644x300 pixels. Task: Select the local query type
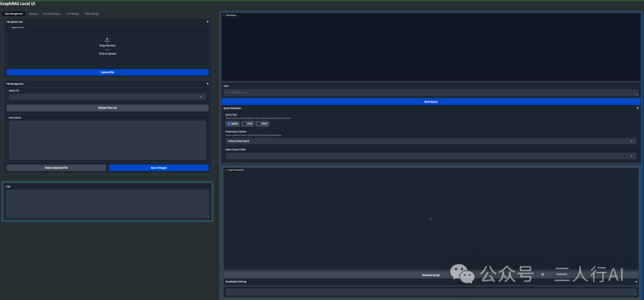[247, 123]
